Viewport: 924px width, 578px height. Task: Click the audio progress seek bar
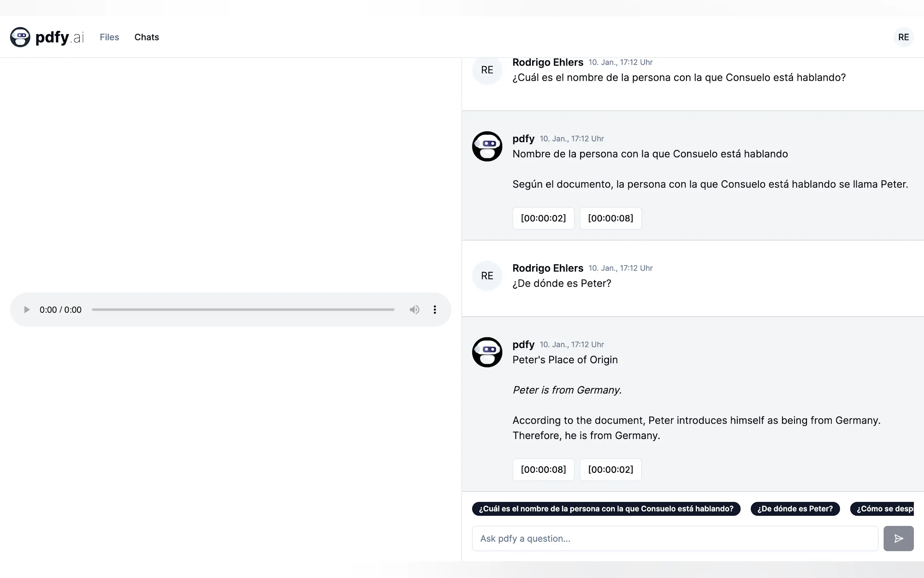[243, 310]
